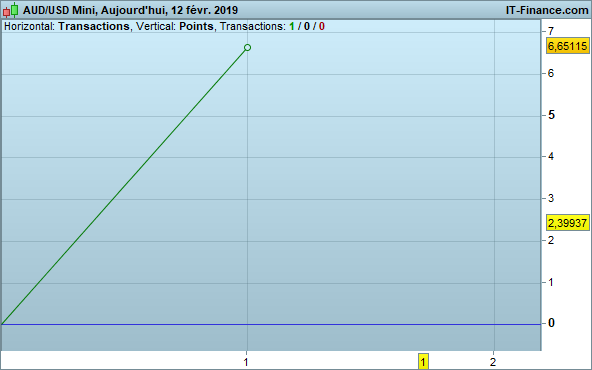Click the Vertical: Points setting
592x370 pixels.
pos(175,26)
